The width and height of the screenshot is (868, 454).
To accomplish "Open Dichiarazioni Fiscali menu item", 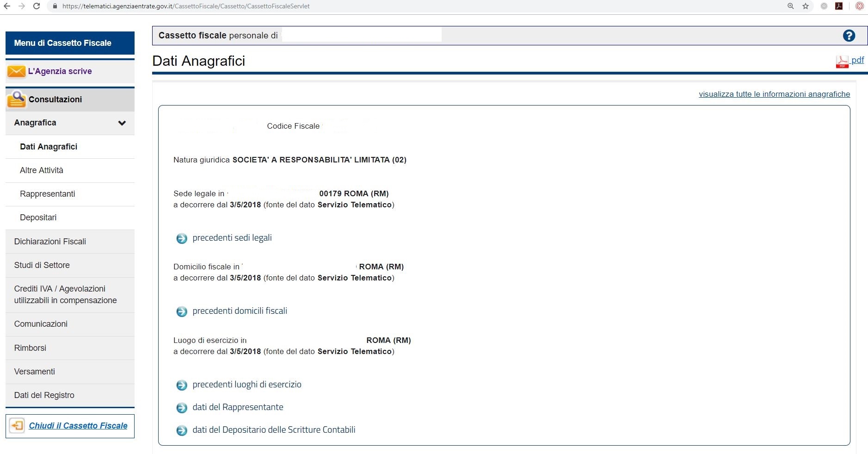I will (70, 242).
